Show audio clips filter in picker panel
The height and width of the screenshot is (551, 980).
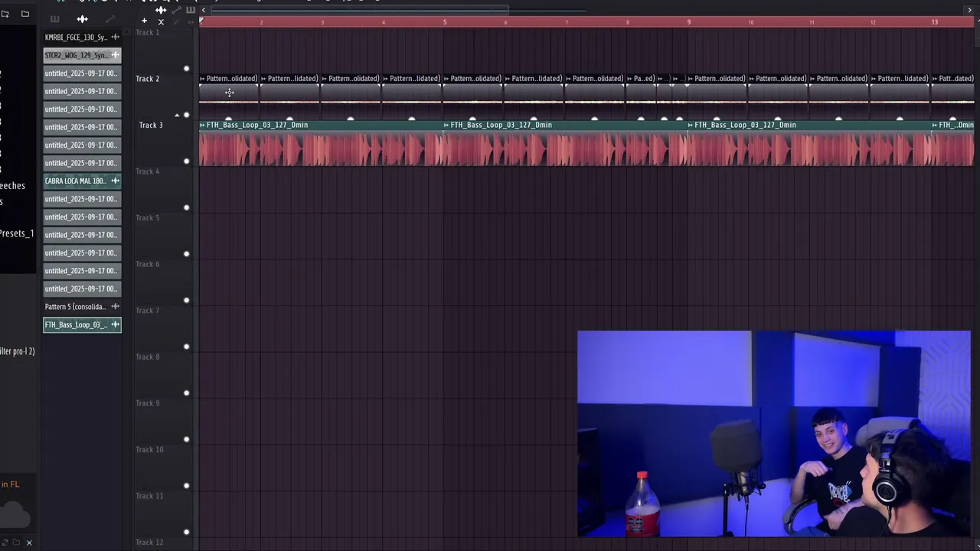(x=82, y=19)
